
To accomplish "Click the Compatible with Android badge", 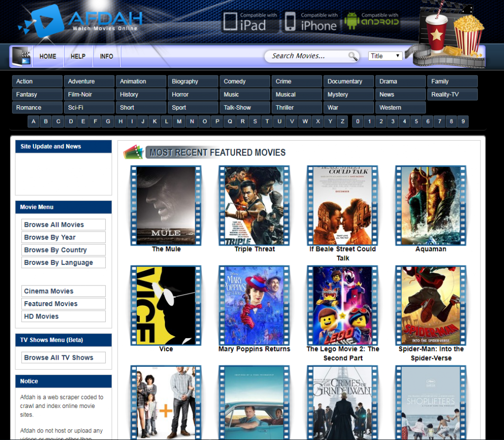I will click(371, 22).
